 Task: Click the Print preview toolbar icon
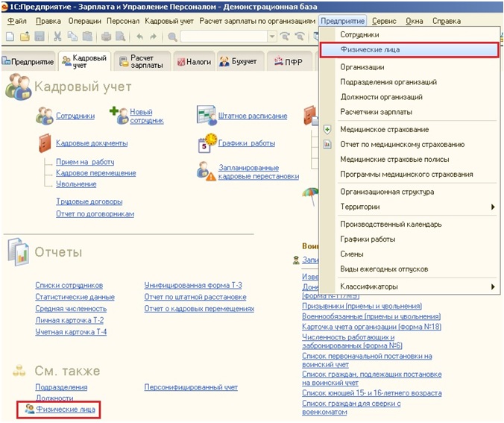point(120,37)
